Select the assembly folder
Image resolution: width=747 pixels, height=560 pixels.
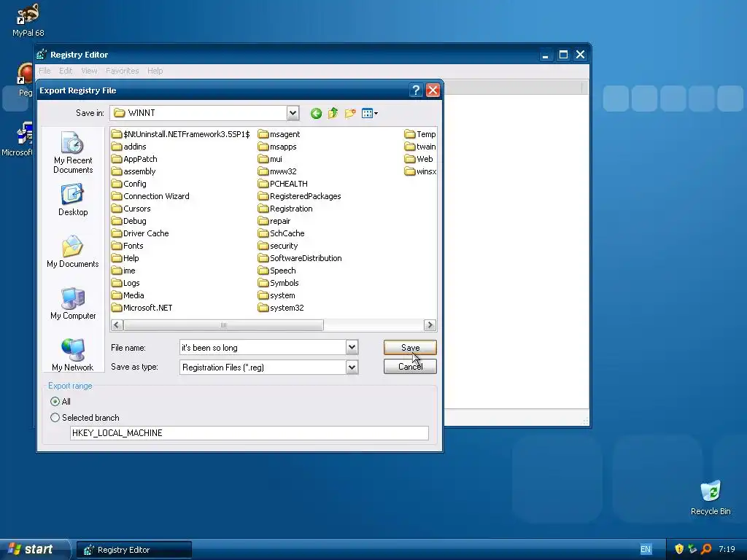pos(134,171)
